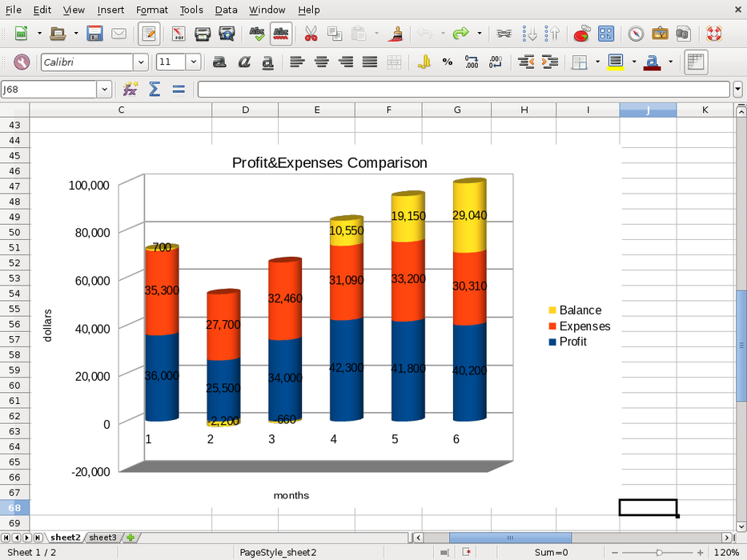The width and height of the screenshot is (747, 560).
Task: Export directly as PDF
Action: click(x=179, y=34)
